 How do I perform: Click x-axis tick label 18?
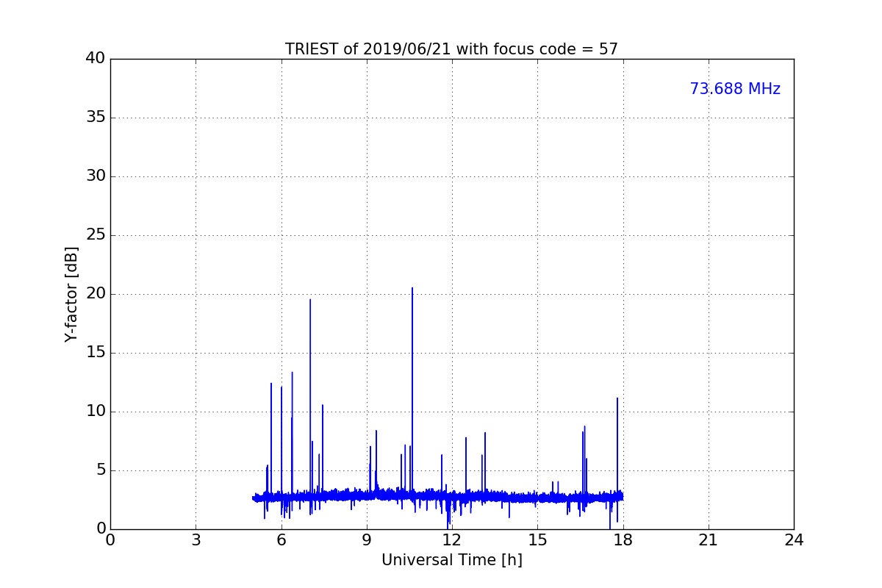tap(623, 540)
